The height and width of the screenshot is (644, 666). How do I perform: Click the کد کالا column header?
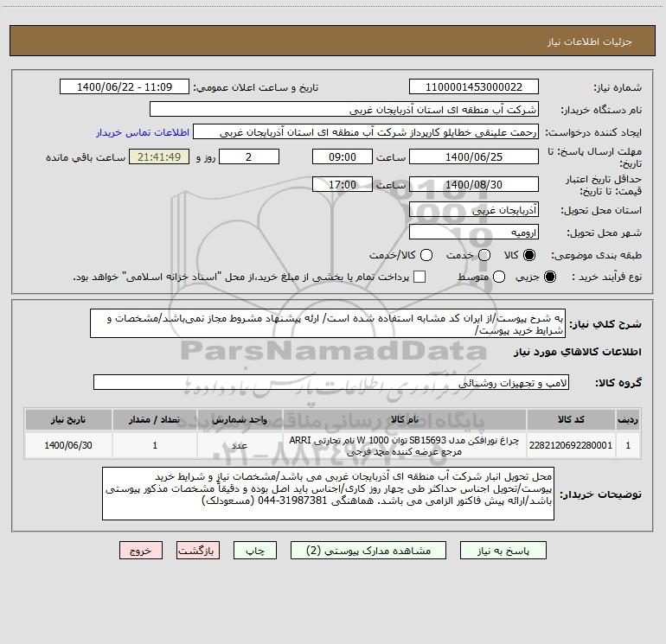click(571, 419)
